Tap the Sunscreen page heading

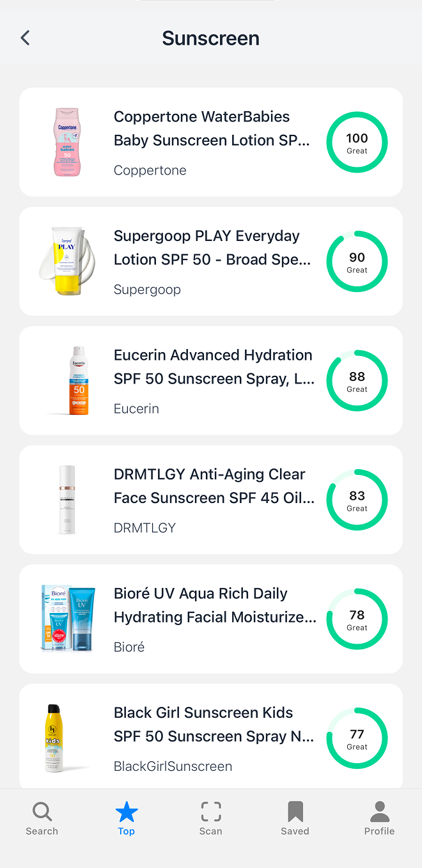point(211,38)
